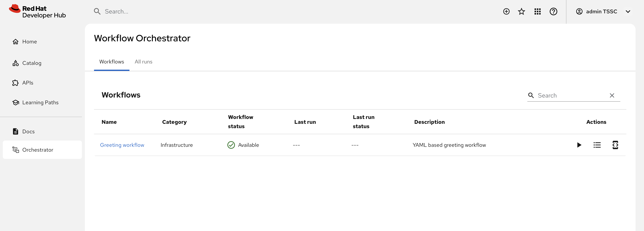
Task: Open the Support help icon
Action: [553, 11]
